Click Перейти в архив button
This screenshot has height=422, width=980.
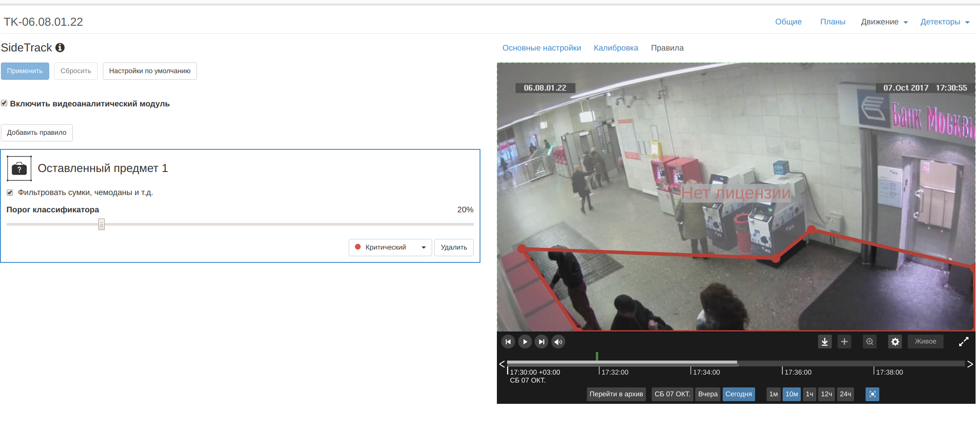pos(616,394)
